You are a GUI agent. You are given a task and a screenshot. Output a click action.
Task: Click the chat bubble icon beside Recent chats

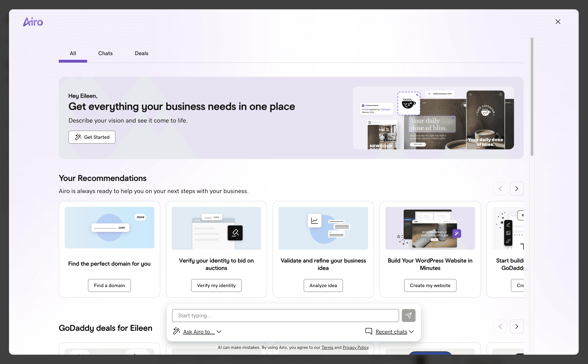click(368, 331)
